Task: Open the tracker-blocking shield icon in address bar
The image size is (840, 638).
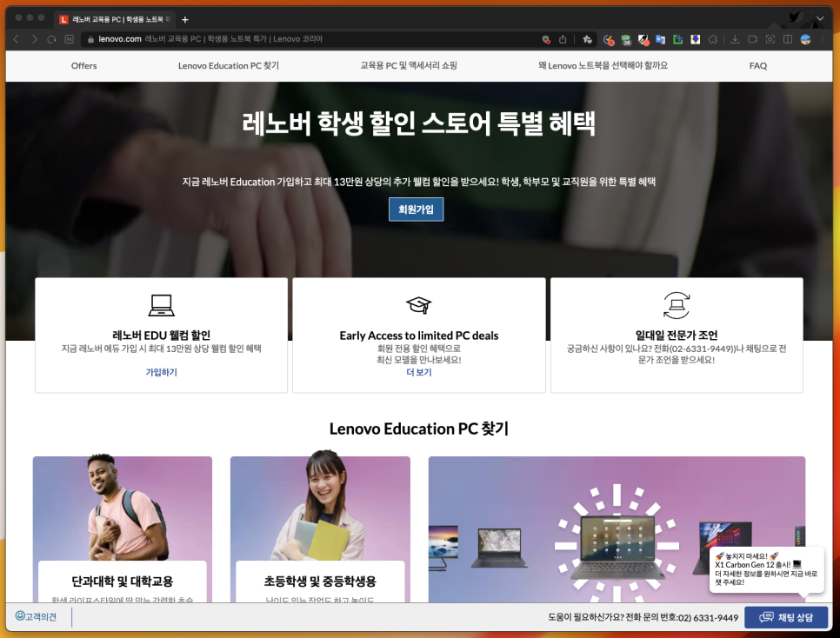Action: 546,39
